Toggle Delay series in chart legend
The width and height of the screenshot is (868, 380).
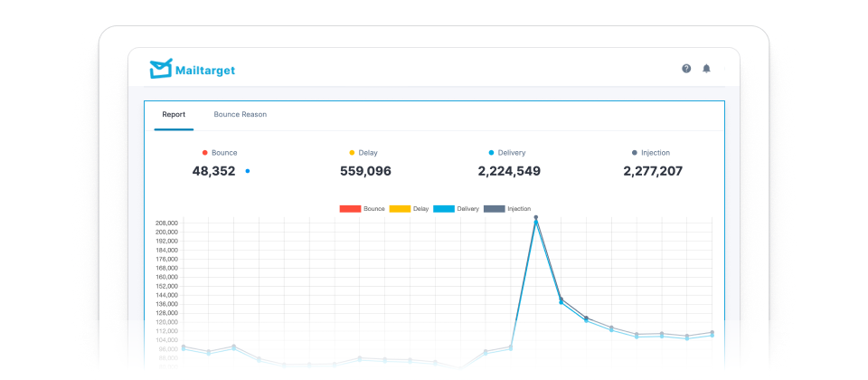(400, 209)
